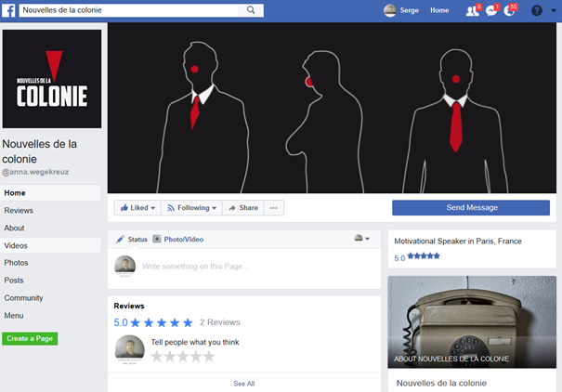Open the Help question mark icon

(x=537, y=11)
